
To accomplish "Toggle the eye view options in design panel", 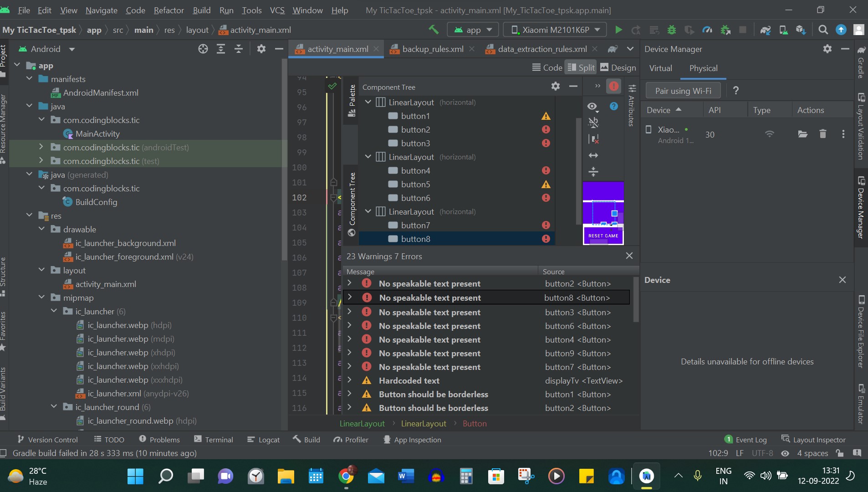I will pos(592,106).
